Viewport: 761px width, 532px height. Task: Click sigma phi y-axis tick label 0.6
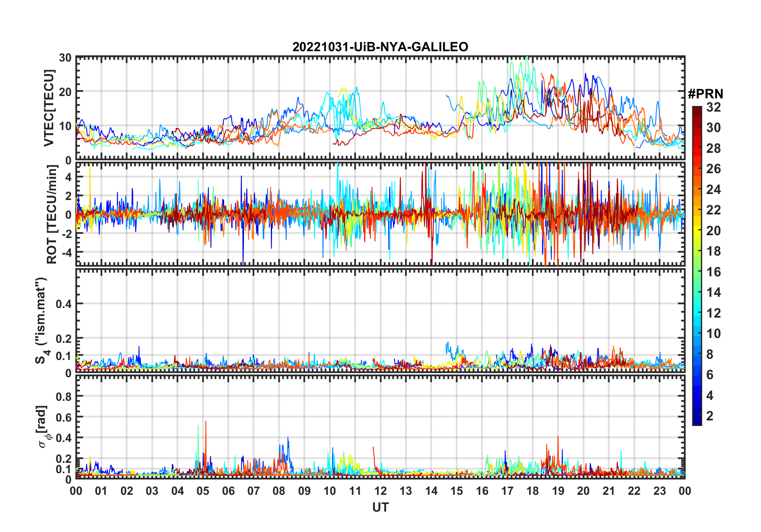point(64,417)
